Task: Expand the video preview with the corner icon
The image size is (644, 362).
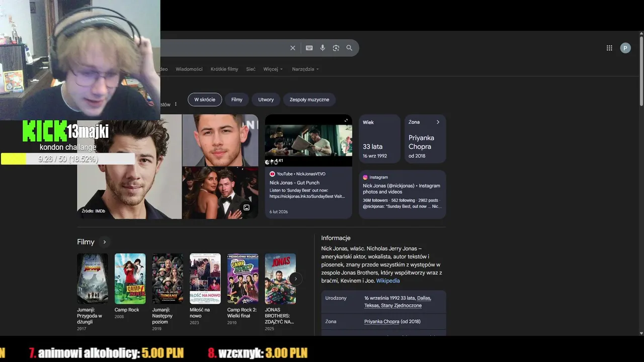Action: [346, 121]
